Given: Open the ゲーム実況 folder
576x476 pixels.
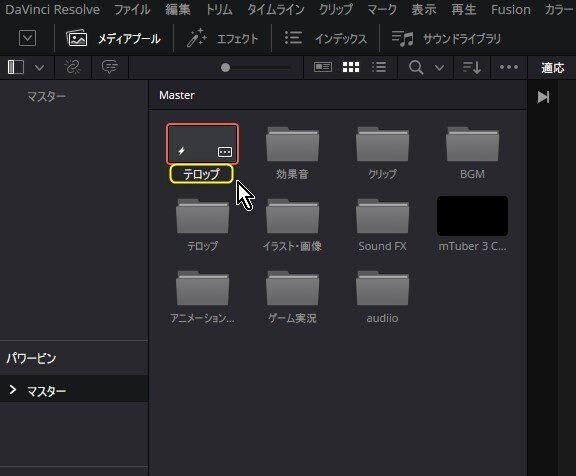Looking at the screenshot, I should [292, 288].
